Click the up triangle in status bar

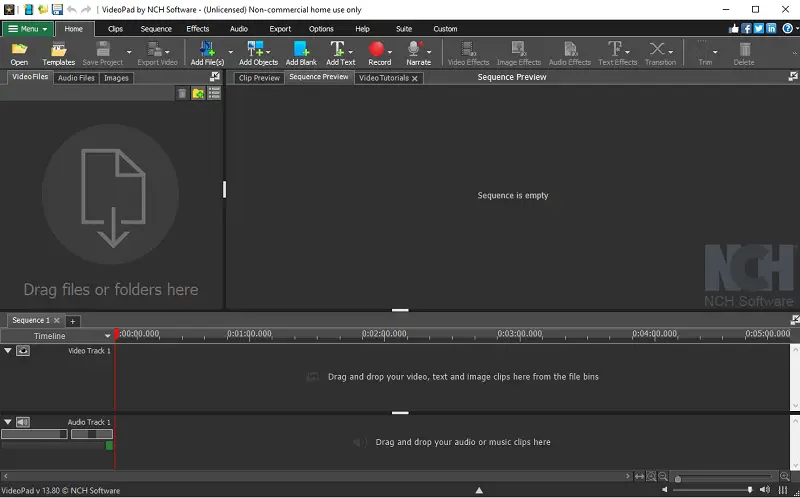click(479, 490)
